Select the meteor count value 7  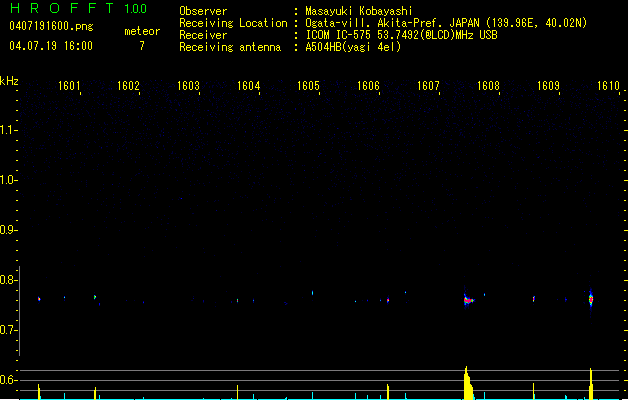[x=142, y=46]
